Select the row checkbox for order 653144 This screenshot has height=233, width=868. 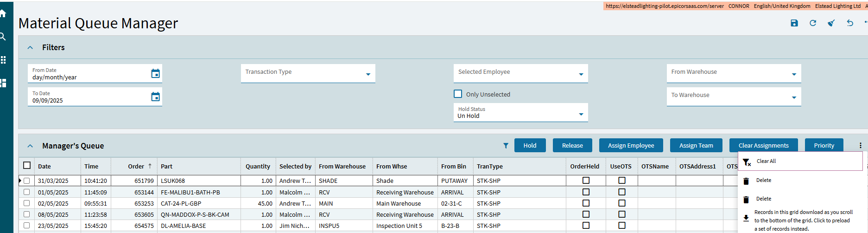[x=27, y=192]
